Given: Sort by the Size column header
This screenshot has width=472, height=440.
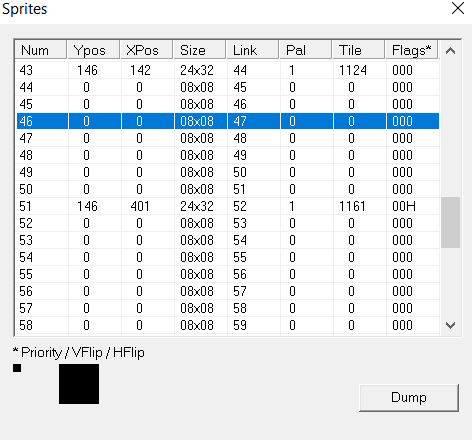Looking at the screenshot, I should tap(200, 50).
